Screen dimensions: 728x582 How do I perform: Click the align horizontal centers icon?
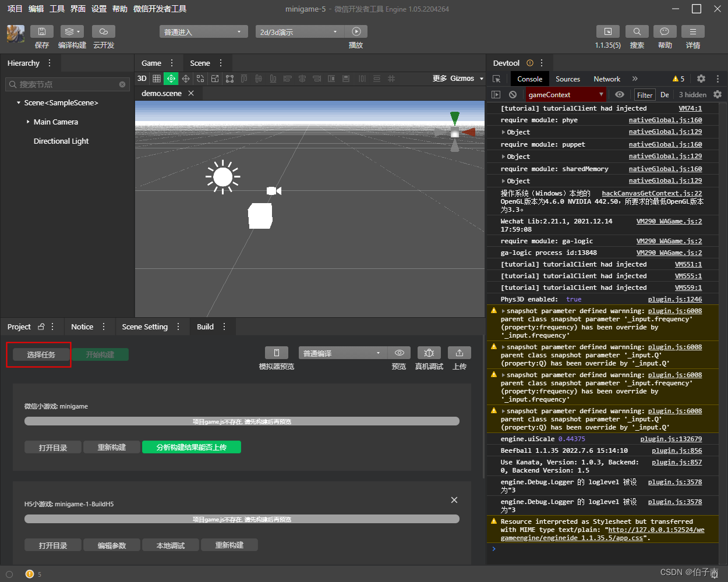point(302,79)
